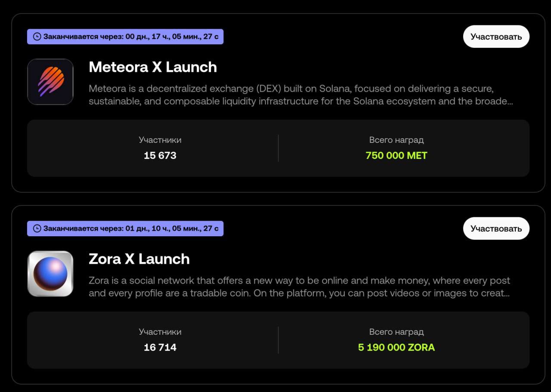Select the Zora countdown timer badge
This screenshot has height=392, width=551.
click(125, 228)
